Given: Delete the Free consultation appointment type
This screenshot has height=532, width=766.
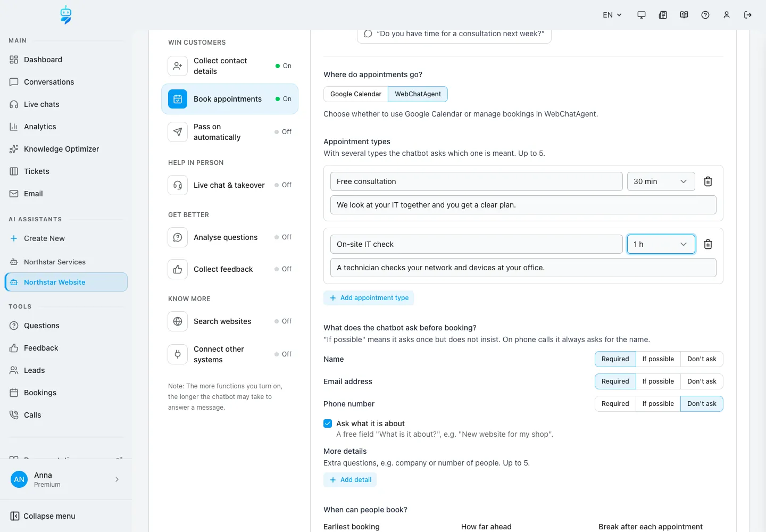Looking at the screenshot, I should point(708,181).
